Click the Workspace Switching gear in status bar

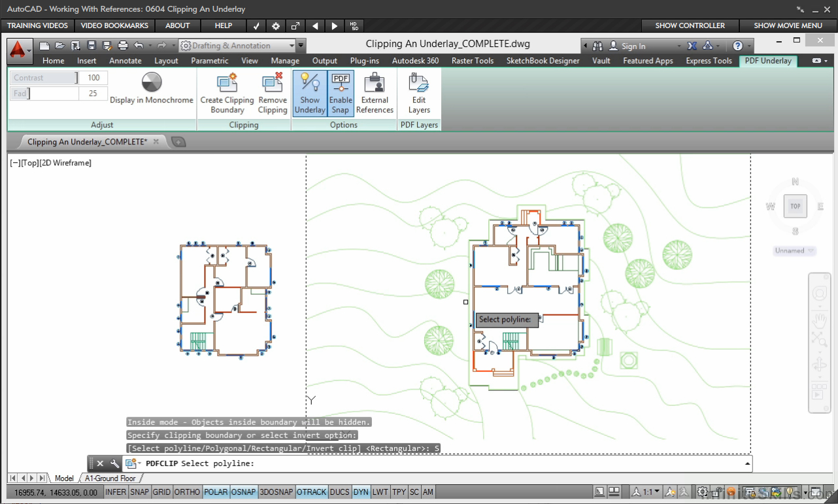pos(703,492)
